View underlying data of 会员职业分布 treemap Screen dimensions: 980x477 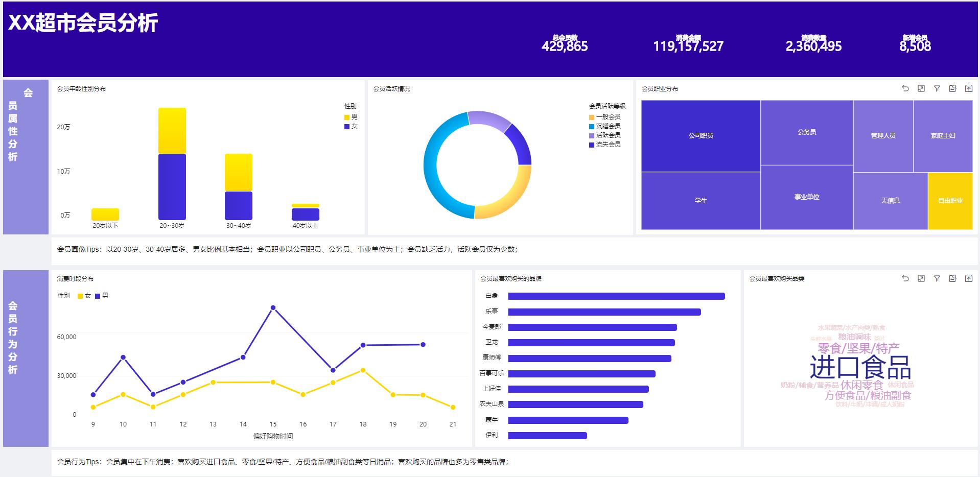tap(952, 88)
